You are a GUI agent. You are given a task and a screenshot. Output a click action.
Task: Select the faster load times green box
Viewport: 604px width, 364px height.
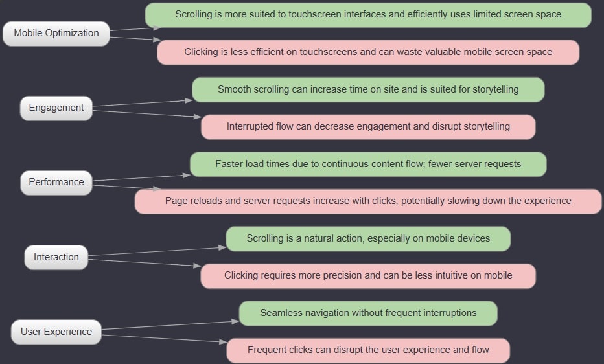368,165
